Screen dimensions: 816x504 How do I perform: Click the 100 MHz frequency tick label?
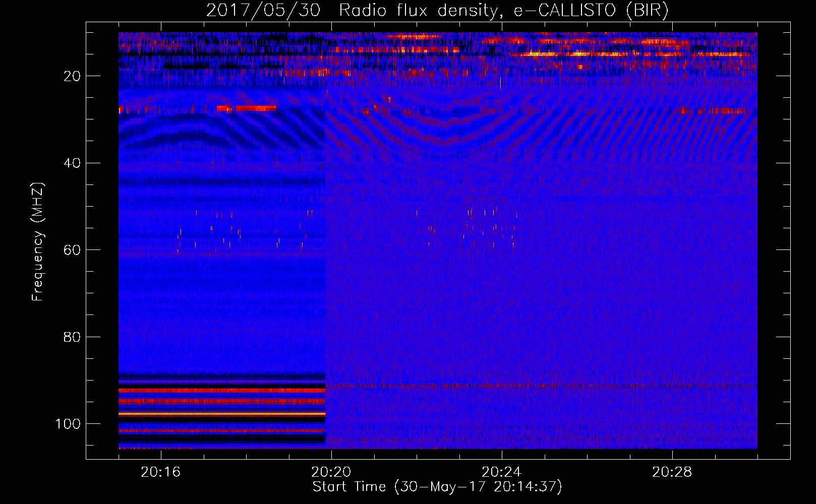tap(68, 424)
